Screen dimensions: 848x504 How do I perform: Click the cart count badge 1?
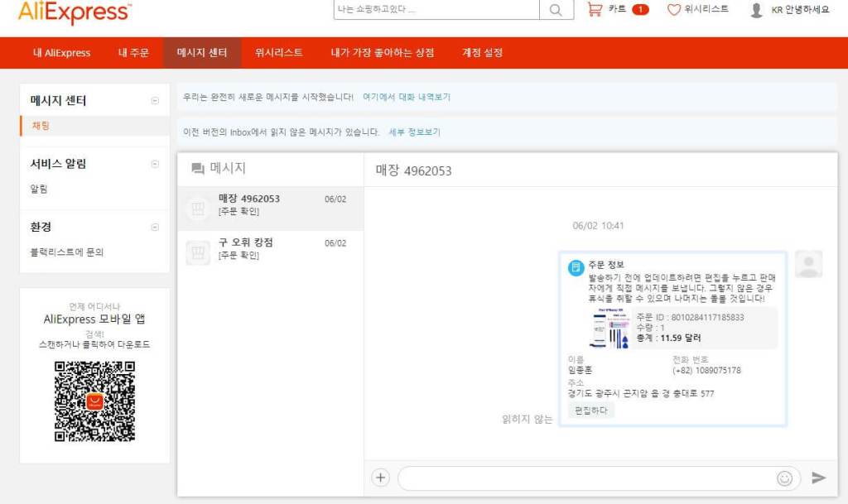640,9
